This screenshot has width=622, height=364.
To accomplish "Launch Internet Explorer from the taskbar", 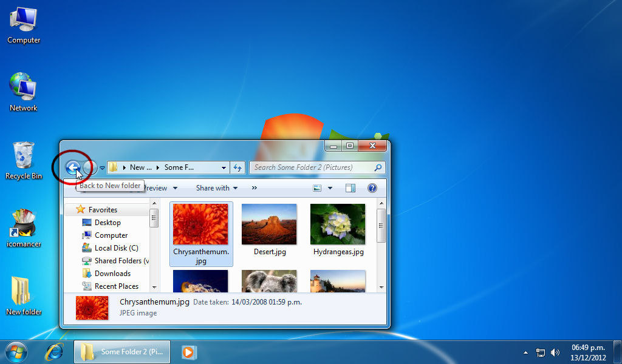I will pyautogui.click(x=54, y=352).
